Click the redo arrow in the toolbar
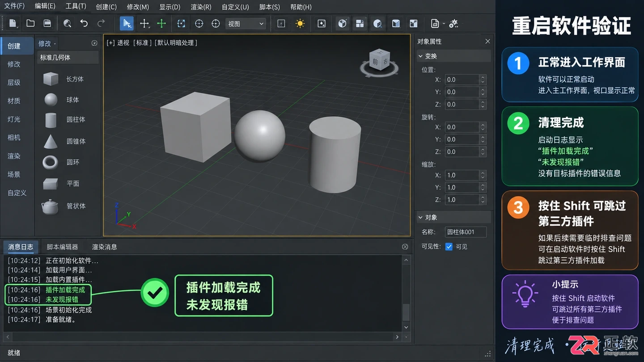The height and width of the screenshot is (362, 644). pyautogui.click(x=102, y=23)
